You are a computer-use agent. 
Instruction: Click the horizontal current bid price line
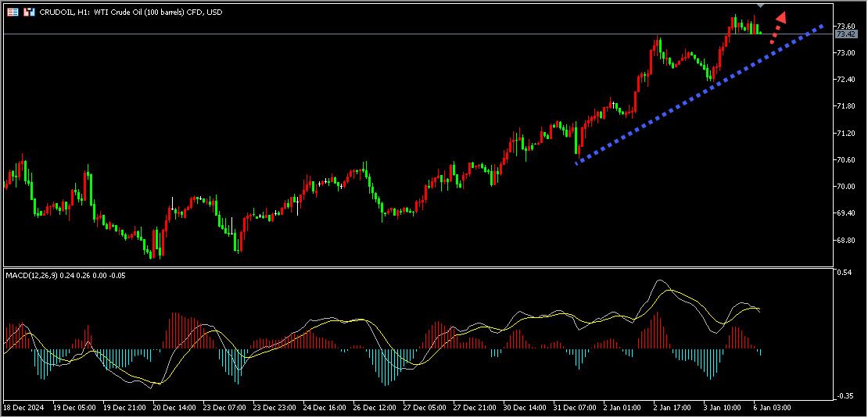[x=391, y=34]
